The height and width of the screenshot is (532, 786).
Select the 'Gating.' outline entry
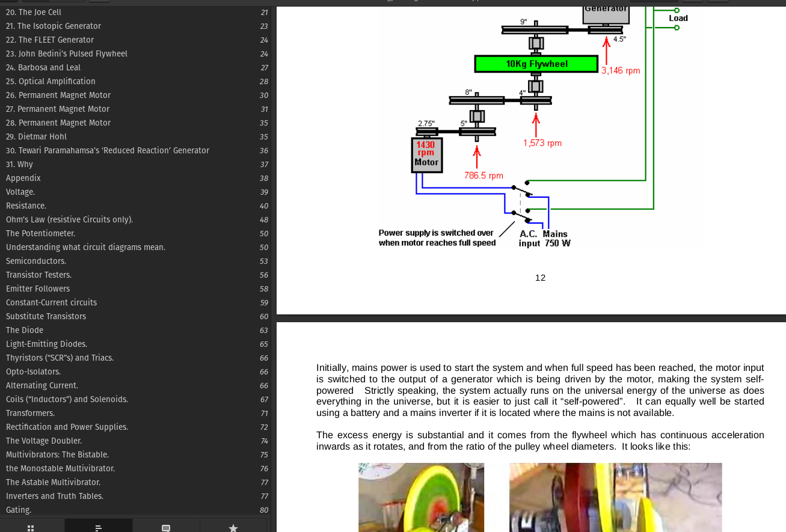19,510
